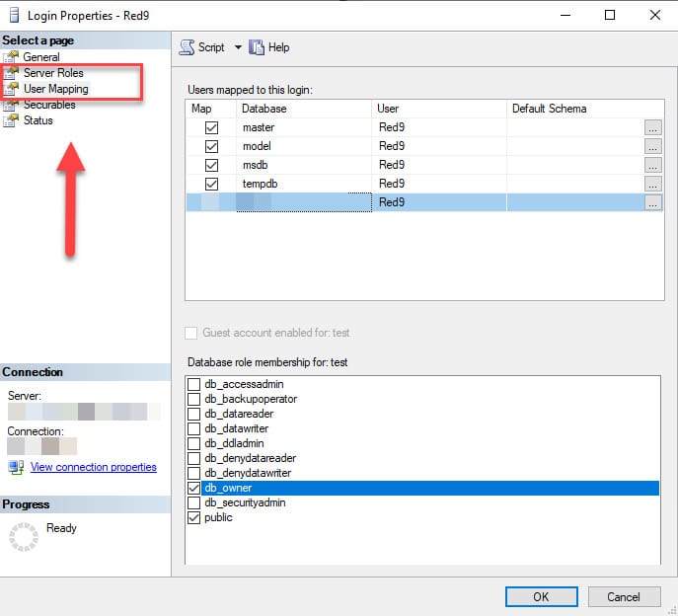Click the User Mapping page icon
This screenshot has height=616, width=678.
pyautogui.click(x=11, y=89)
